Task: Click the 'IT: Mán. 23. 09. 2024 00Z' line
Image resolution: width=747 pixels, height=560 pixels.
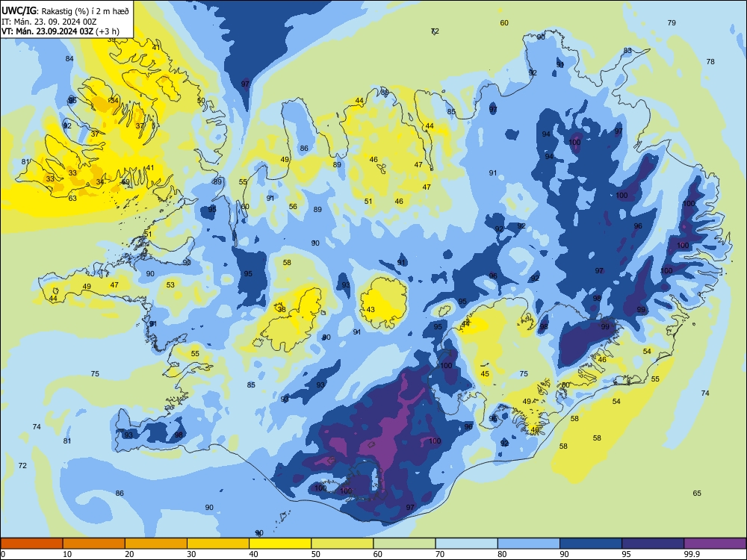Action: click(49, 22)
